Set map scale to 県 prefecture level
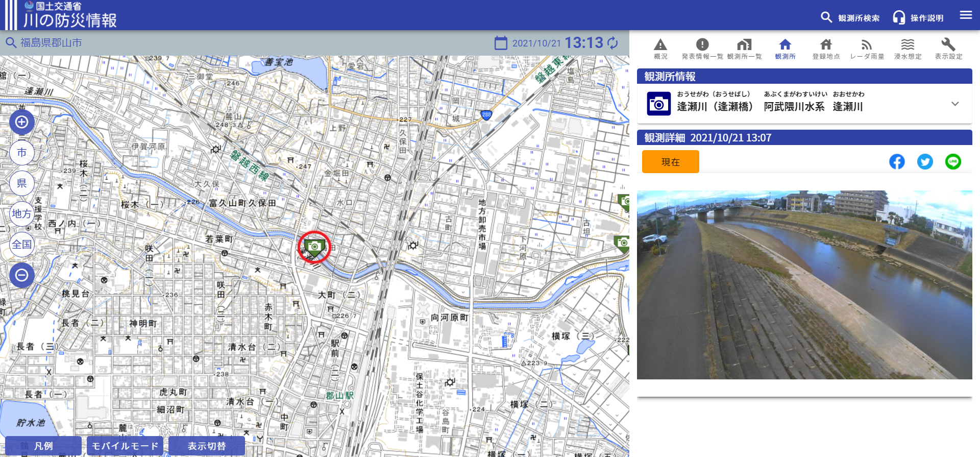The image size is (980, 457). click(22, 183)
